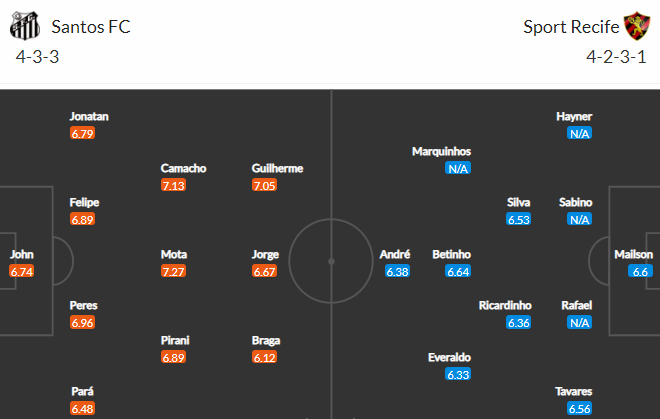
Task: Select goalkeeper John on the pitch
Action: (21, 254)
